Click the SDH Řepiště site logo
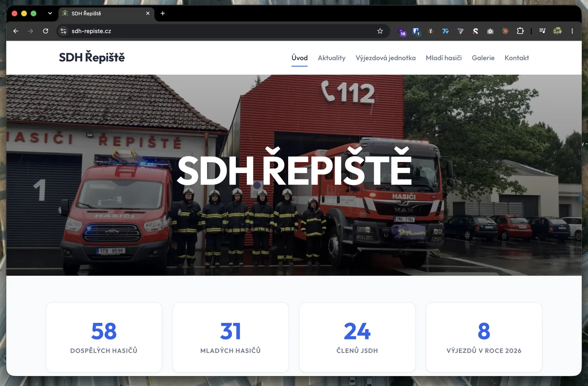This screenshot has height=386, width=588. pyautogui.click(x=92, y=58)
